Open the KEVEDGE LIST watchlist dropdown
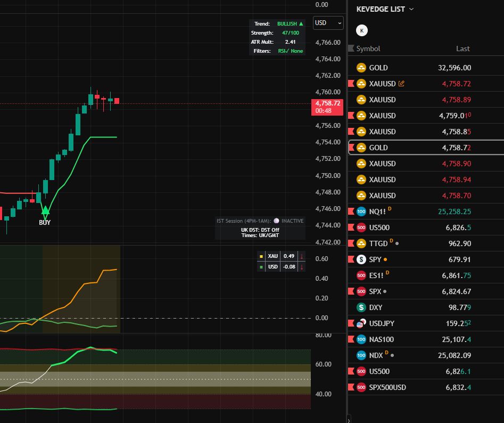Screen dimensions: 504x423 (385, 9)
